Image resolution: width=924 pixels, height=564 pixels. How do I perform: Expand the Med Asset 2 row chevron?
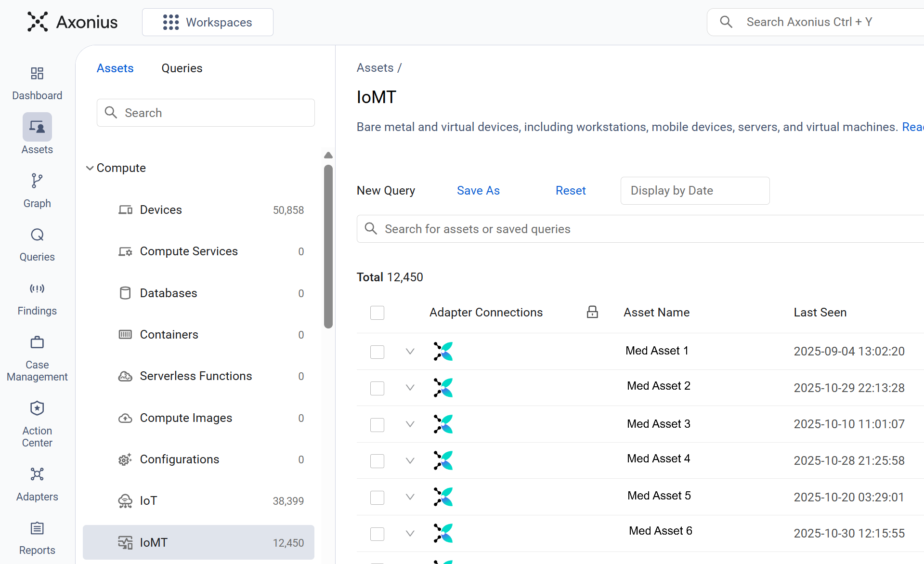410,388
